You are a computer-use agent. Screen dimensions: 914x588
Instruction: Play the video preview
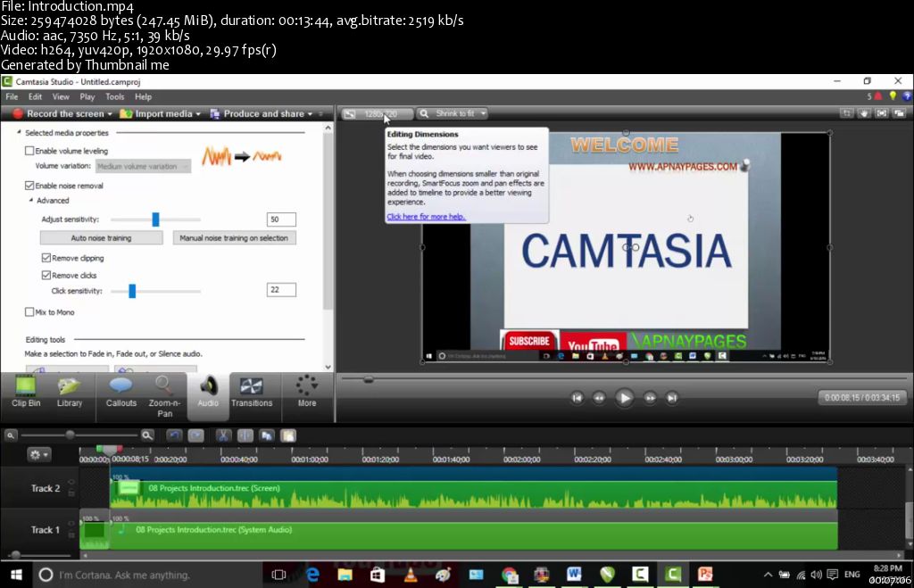(x=624, y=398)
